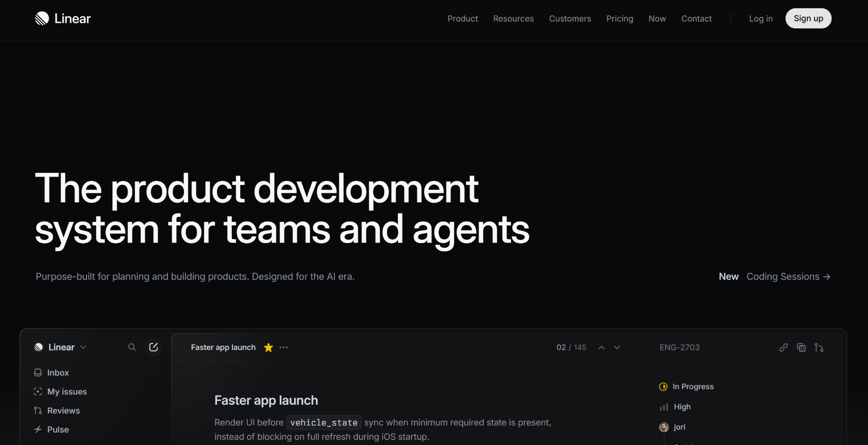Expand the Linear workspace dropdown
Viewport: 868px width, 445px height.
click(x=61, y=347)
